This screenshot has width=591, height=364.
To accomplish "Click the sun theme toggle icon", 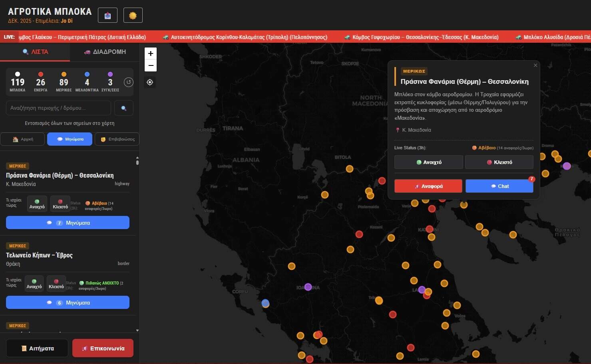I will 133,16.
